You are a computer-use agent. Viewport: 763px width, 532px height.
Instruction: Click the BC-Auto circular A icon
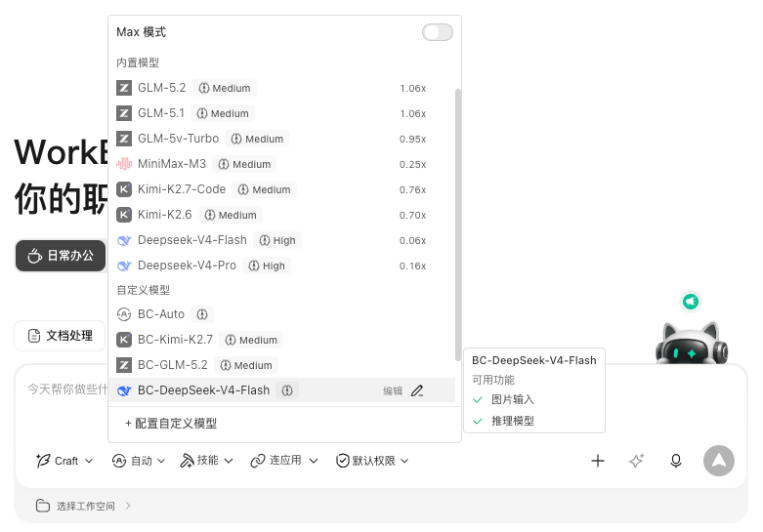(124, 314)
